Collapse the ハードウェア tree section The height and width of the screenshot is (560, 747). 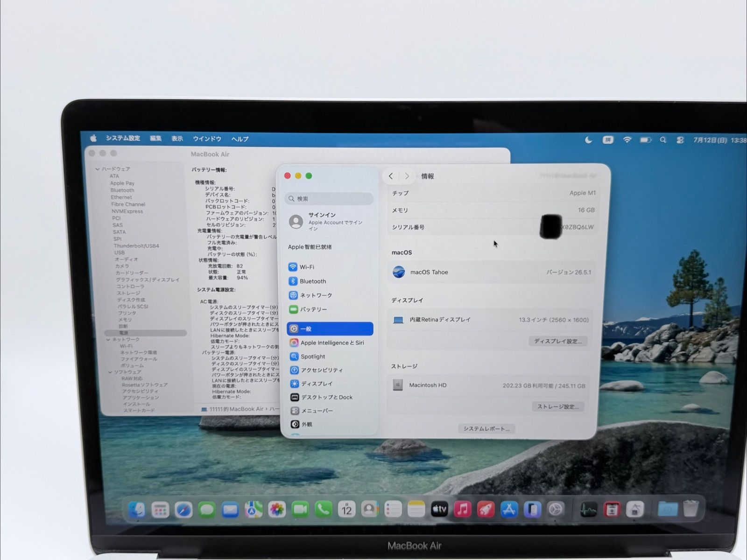[98, 169]
